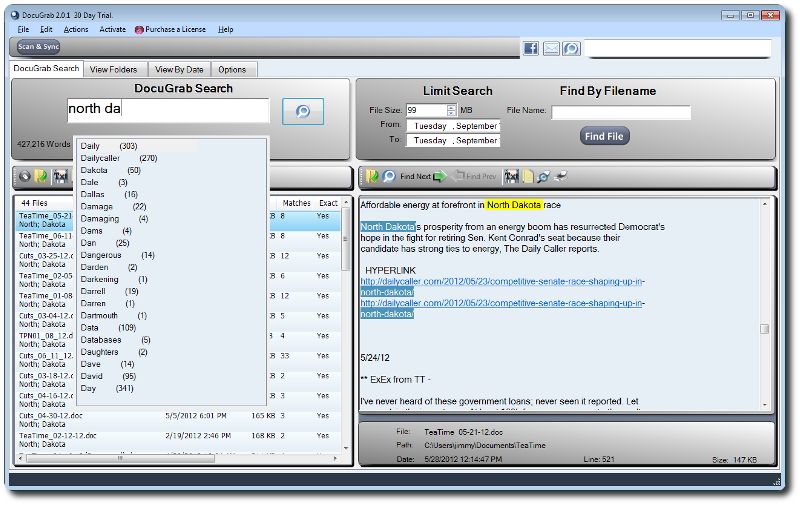This screenshot has height=505, width=800.
Task: Pick the Data (109) suggestion
Action: click(x=108, y=327)
